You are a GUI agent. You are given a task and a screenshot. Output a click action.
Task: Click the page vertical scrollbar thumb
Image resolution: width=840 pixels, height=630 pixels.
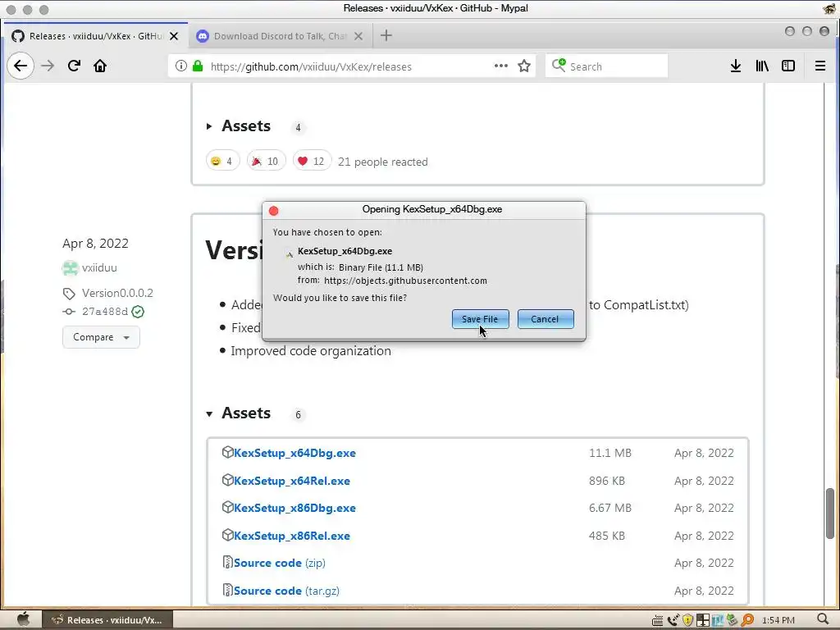tap(830, 513)
